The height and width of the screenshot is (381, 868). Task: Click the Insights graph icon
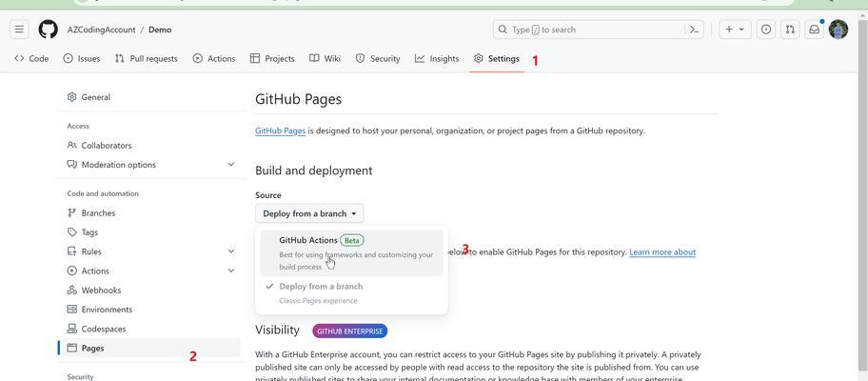pos(420,58)
